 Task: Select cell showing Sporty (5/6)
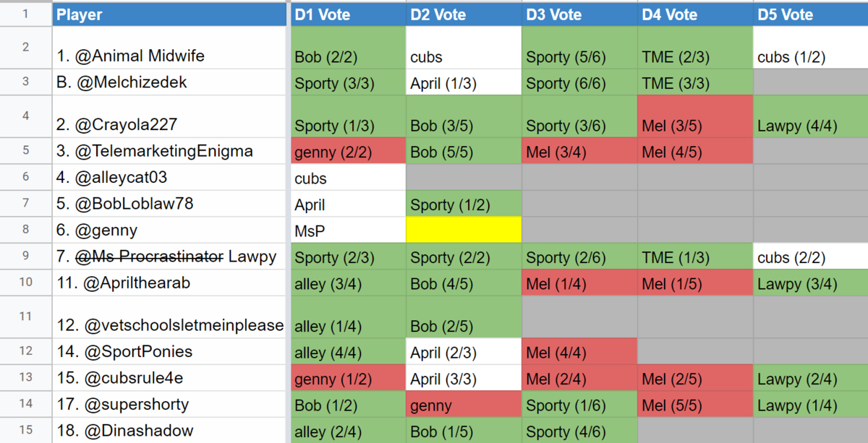[579, 48]
